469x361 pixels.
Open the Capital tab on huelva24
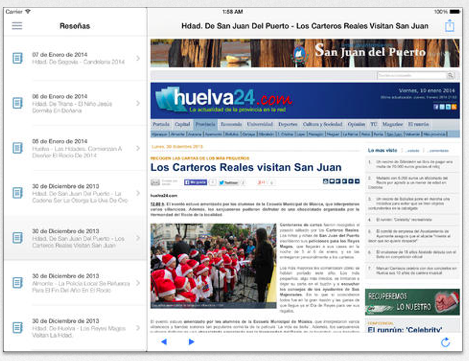click(x=182, y=124)
